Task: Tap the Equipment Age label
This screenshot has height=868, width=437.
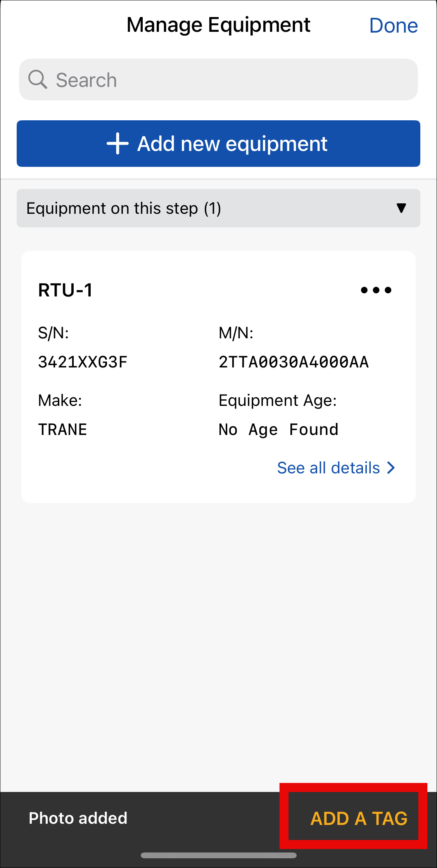Action: tap(278, 400)
